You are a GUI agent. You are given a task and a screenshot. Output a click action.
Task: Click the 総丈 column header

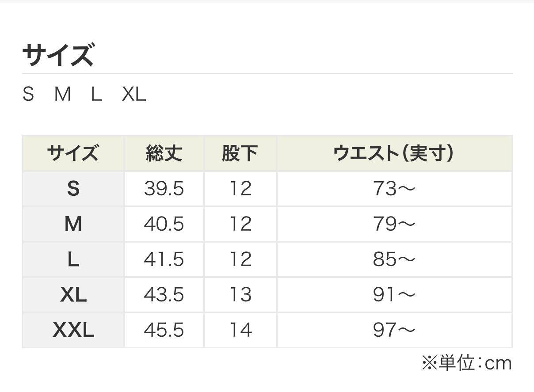coord(164,154)
